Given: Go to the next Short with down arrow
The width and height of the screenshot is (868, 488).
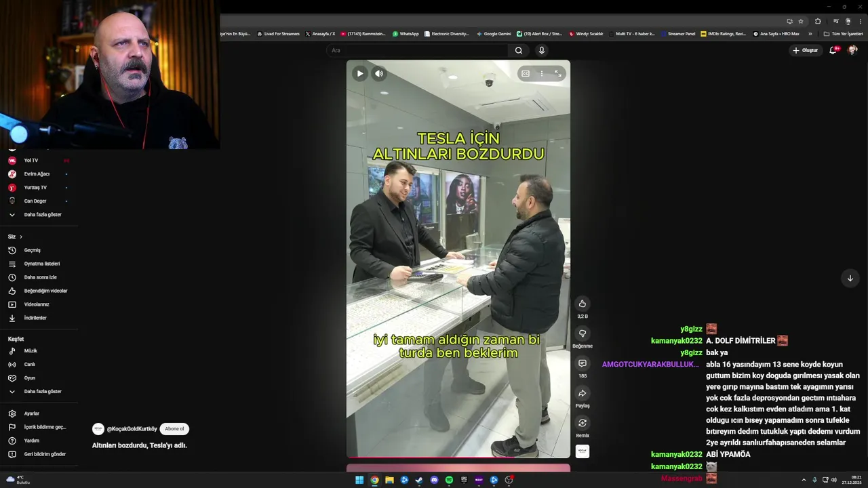Looking at the screenshot, I should pyautogui.click(x=850, y=278).
